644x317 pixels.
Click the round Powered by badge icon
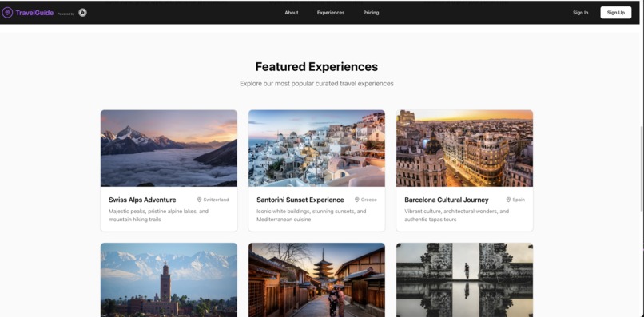[x=82, y=13]
